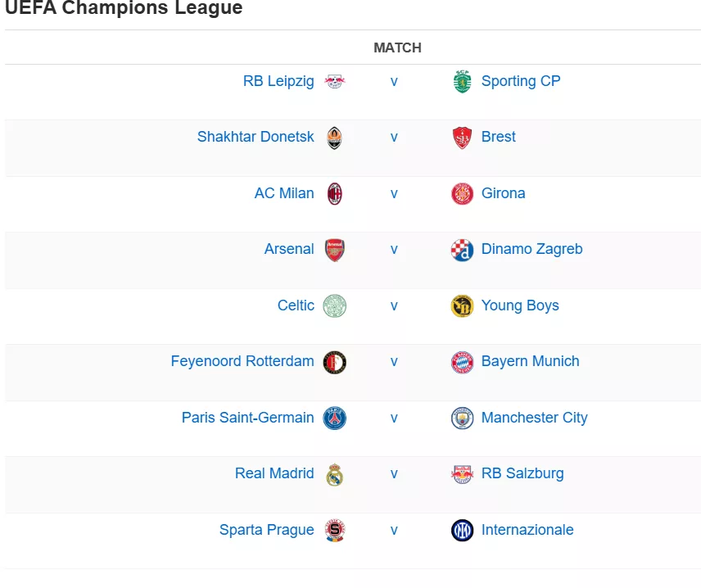Click the RB Leipzig club crest
Image resolution: width=701 pixels, height=588 pixels.
click(334, 81)
